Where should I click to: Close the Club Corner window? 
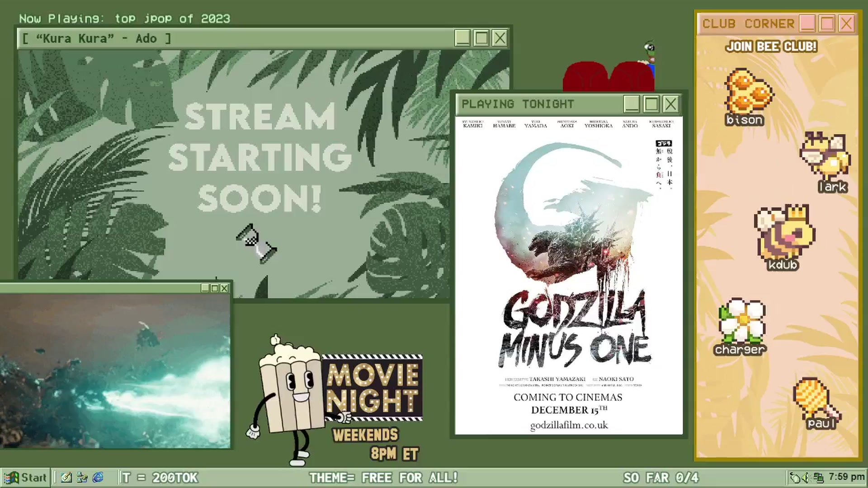click(847, 23)
